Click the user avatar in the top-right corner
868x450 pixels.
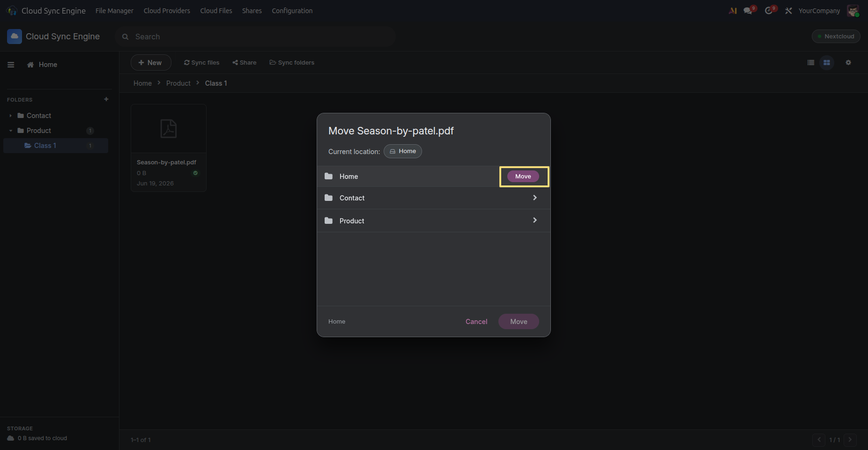pos(853,11)
